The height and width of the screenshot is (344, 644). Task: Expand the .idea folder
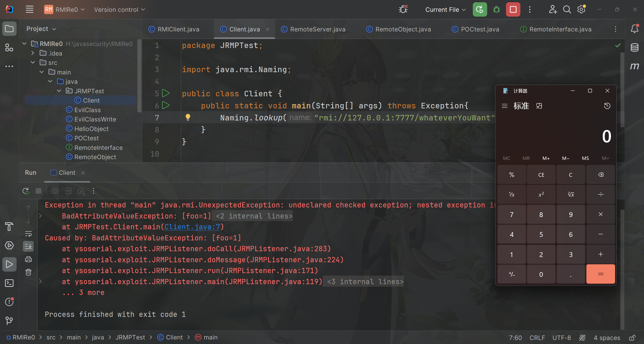(x=33, y=53)
